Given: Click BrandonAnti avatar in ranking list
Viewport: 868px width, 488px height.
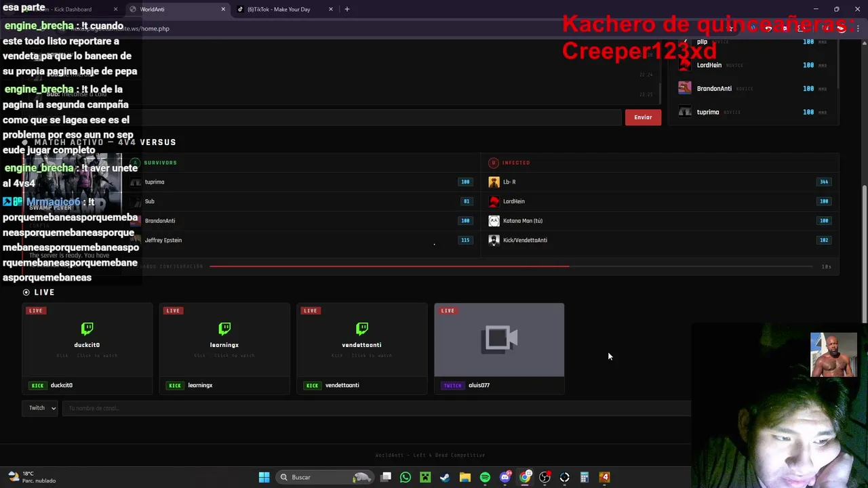Looking at the screenshot, I should tap(685, 88).
